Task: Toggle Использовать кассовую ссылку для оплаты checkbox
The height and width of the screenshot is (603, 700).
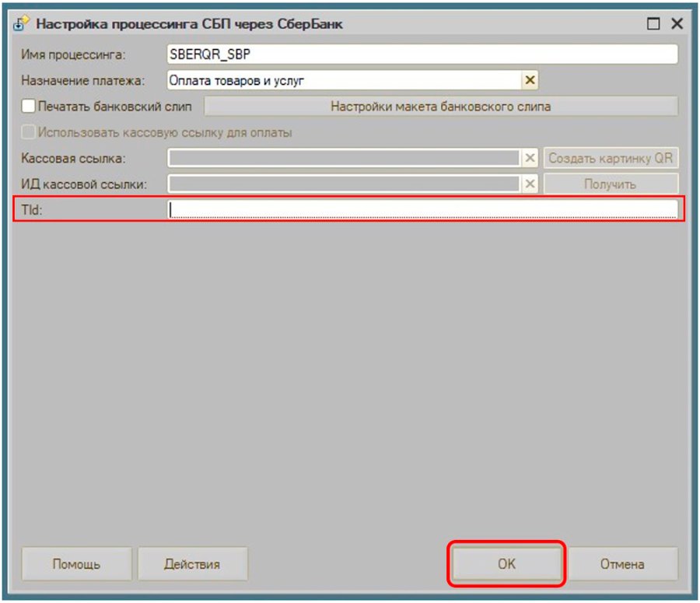Action: click(x=28, y=132)
